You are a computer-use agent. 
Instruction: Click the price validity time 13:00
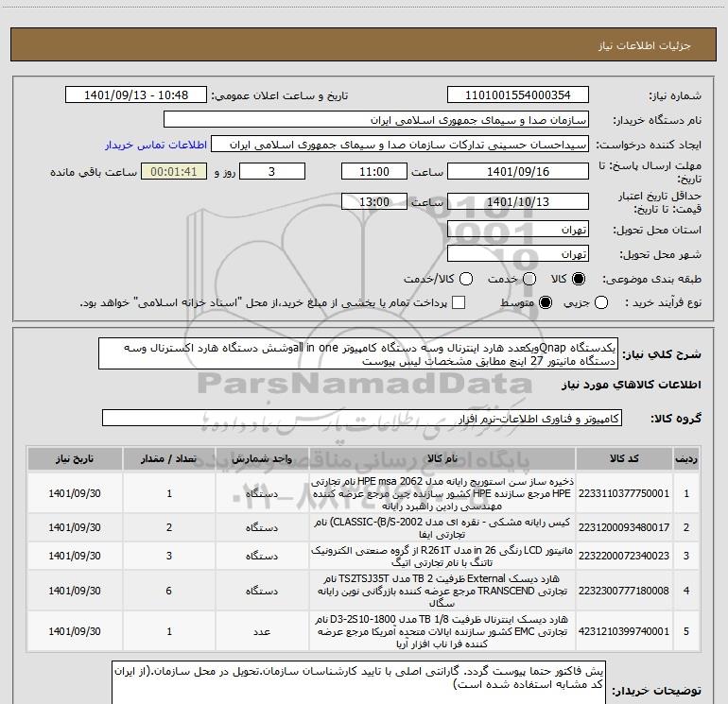coord(374,201)
